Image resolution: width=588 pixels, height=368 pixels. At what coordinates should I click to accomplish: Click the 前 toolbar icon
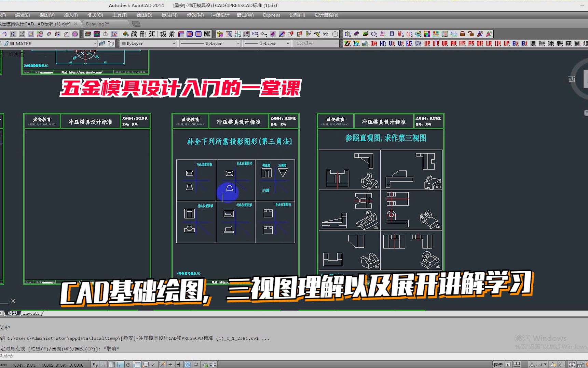click(172, 34)
